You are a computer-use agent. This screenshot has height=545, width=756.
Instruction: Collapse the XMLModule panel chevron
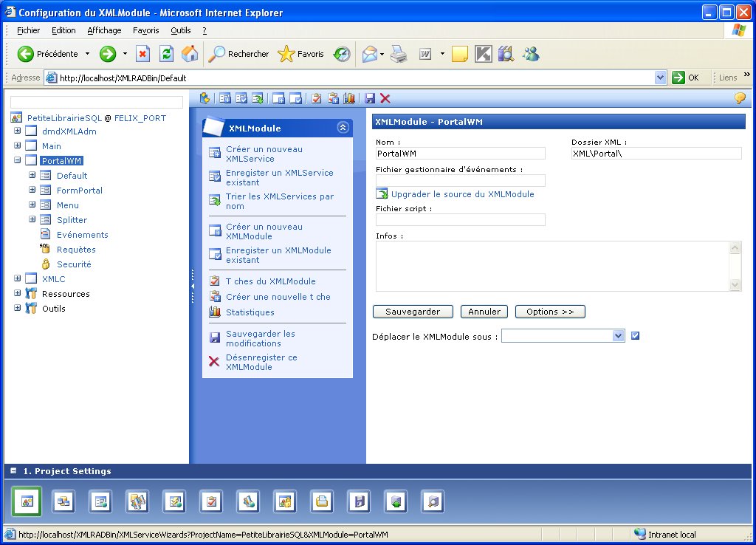(343, 127)
